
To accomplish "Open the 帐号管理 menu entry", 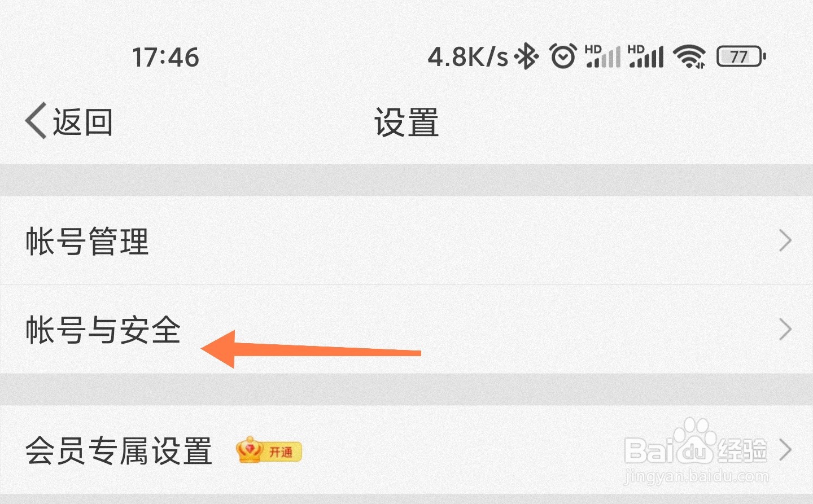I will pos(406,241).
